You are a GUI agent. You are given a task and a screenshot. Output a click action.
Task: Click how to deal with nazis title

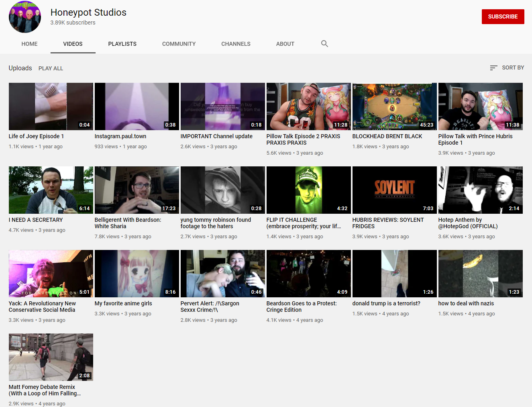click(x=466, y=303)
